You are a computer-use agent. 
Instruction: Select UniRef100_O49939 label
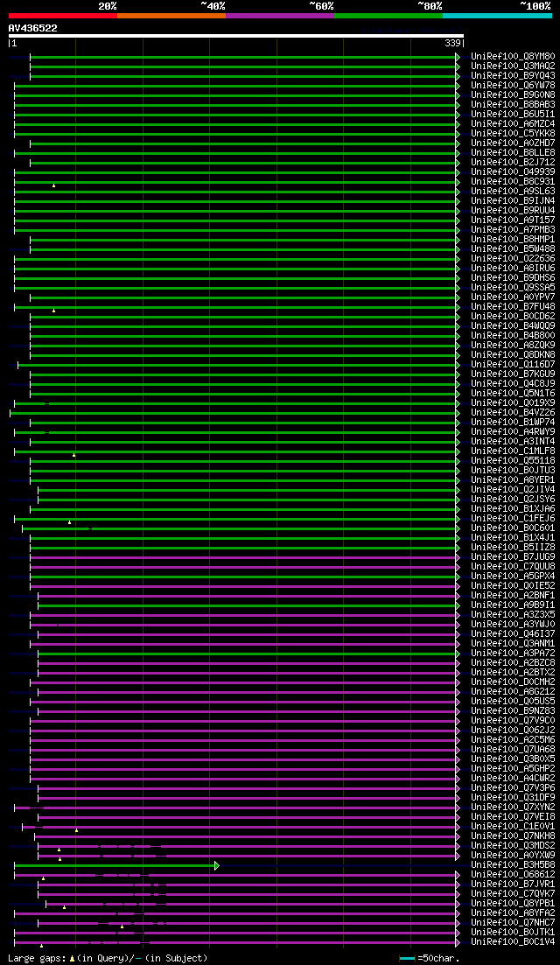[513, 172]
